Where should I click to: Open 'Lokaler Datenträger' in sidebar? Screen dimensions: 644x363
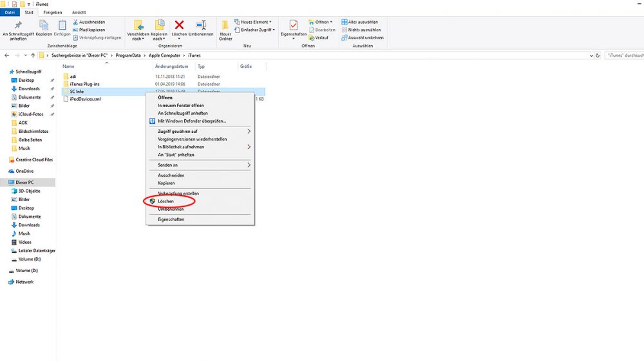tap(37, 251)
